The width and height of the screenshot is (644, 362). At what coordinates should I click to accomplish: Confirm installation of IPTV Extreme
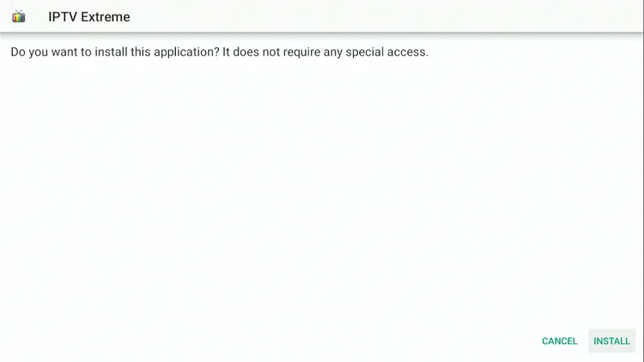pos(611,341)
